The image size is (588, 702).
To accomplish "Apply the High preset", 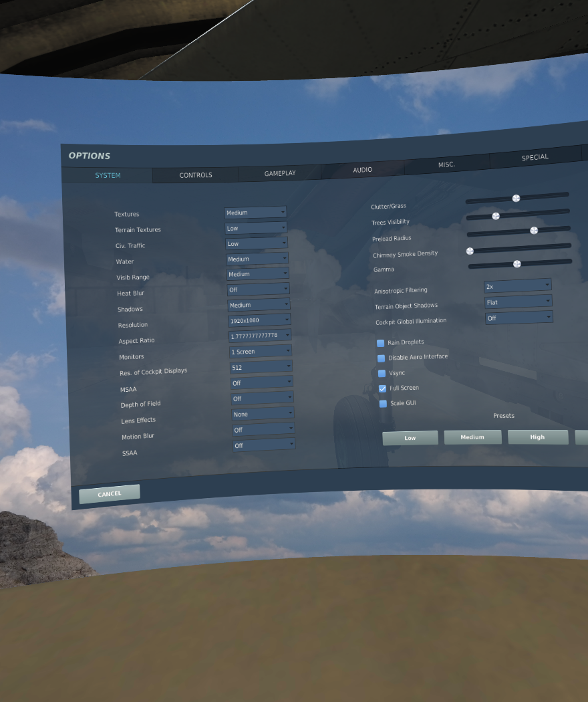I will (x=538, y=437).
